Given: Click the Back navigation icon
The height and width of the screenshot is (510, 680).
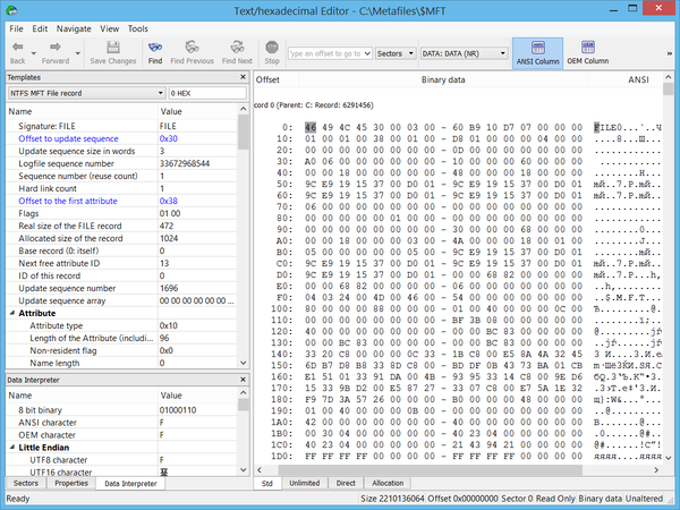Looking at the screenshot, I should [18, 47].
